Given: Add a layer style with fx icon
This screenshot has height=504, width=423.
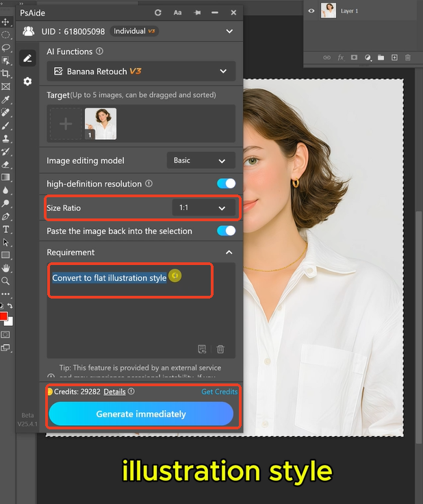Looking at the screenshot, I should pos(340,58).
